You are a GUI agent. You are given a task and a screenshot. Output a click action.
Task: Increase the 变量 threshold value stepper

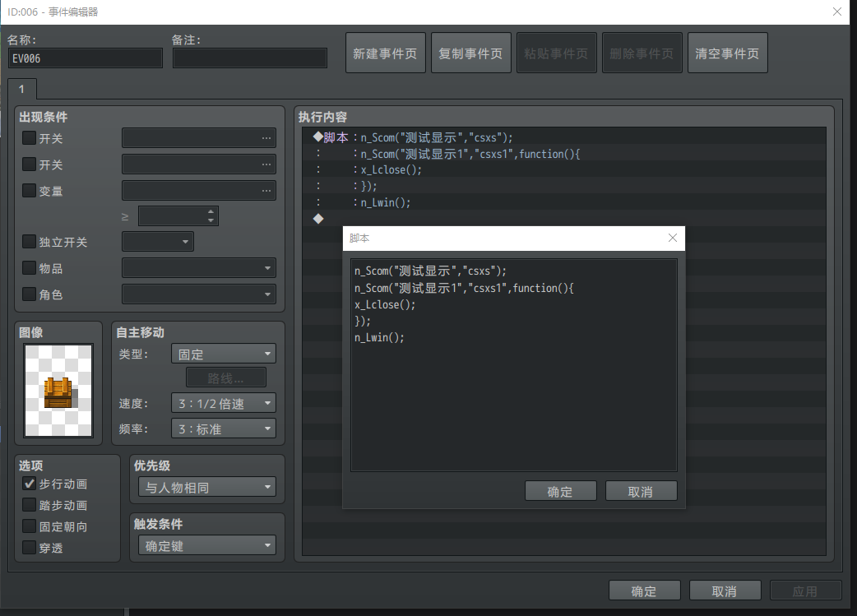pos(211,211)
